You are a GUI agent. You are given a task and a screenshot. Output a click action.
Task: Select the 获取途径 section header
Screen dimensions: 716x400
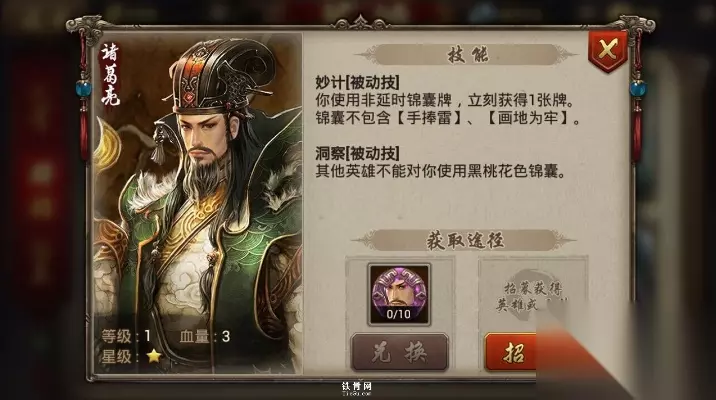pyautogui.click(x=464, y=240)
